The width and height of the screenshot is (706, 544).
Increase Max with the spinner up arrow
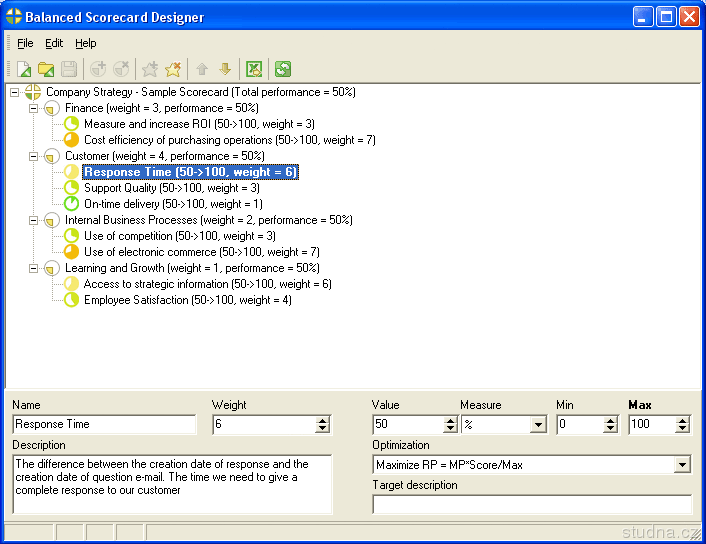[x=682, y=421]
